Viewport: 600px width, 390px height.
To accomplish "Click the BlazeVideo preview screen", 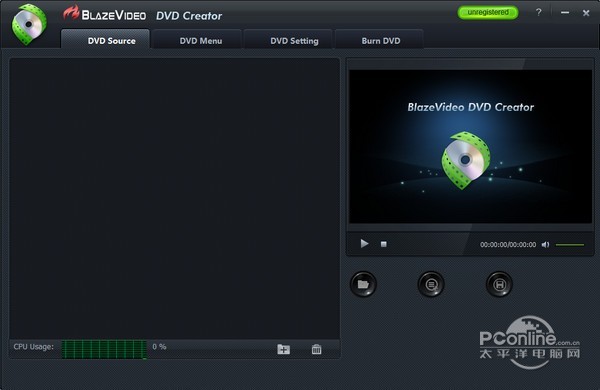I will pyautogui.click(x=470, y=147).
